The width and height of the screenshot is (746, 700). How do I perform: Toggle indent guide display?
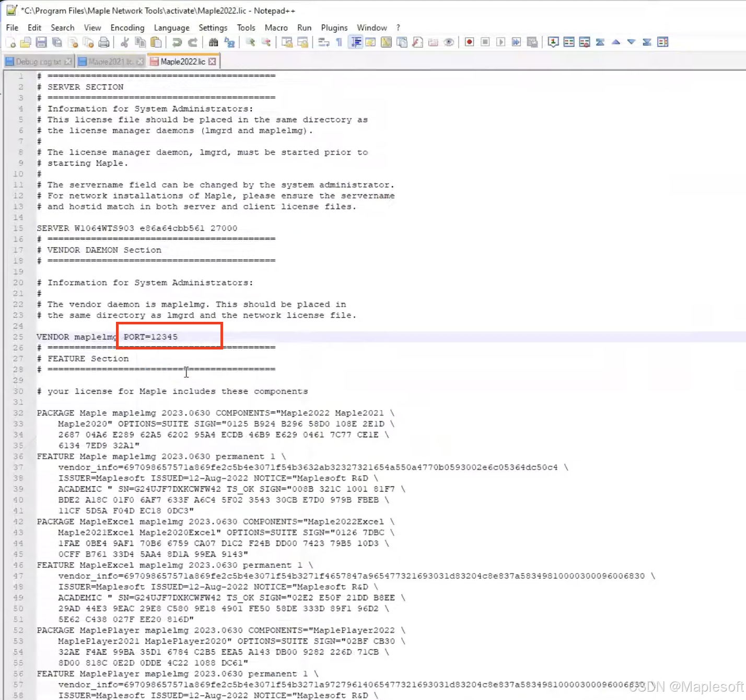point(356,42)
